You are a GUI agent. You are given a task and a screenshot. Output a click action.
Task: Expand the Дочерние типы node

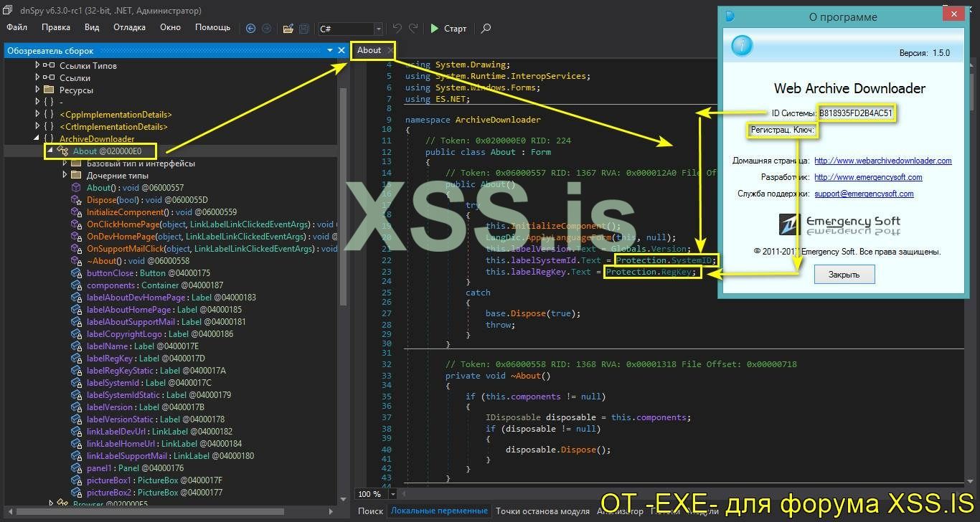coord(65,176)
